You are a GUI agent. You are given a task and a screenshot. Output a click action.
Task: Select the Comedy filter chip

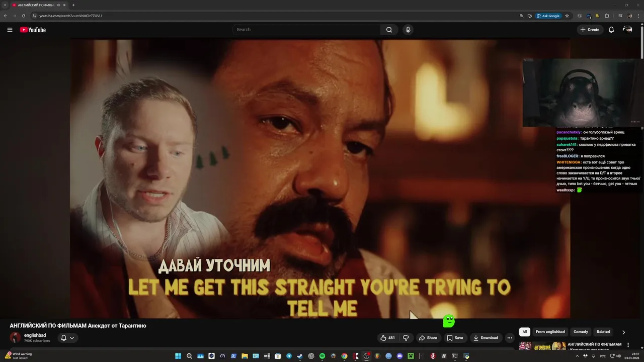[x=581, y=332]
